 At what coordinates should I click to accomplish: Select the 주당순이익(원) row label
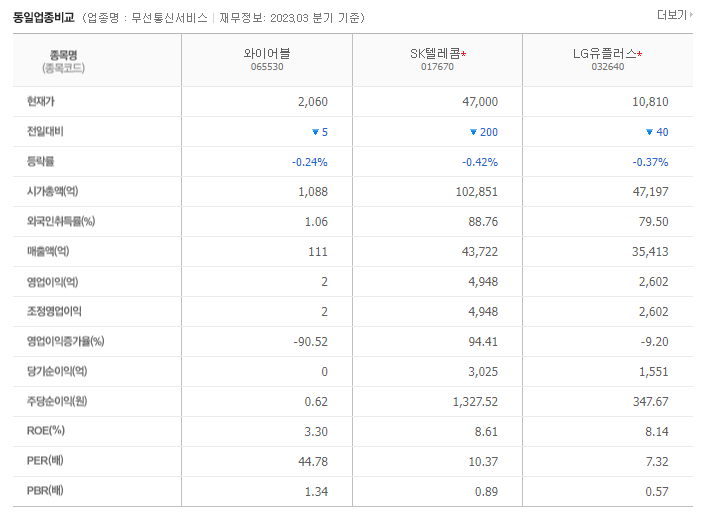57,402
